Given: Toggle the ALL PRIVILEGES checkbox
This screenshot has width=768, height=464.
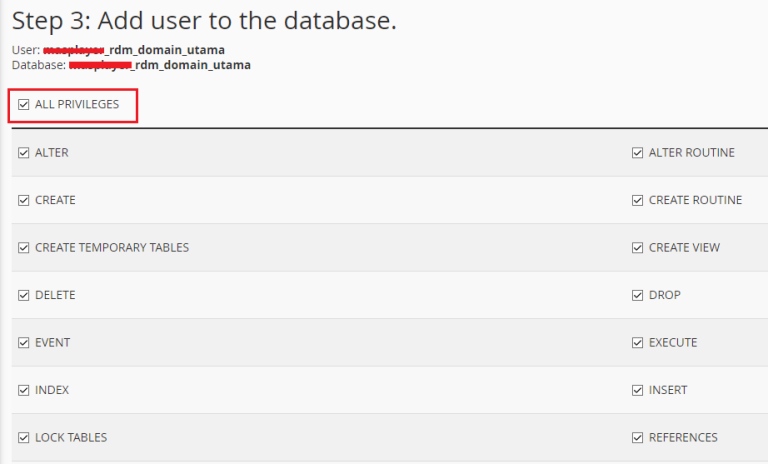Looking at the screenshot, I should pos(24,105).
